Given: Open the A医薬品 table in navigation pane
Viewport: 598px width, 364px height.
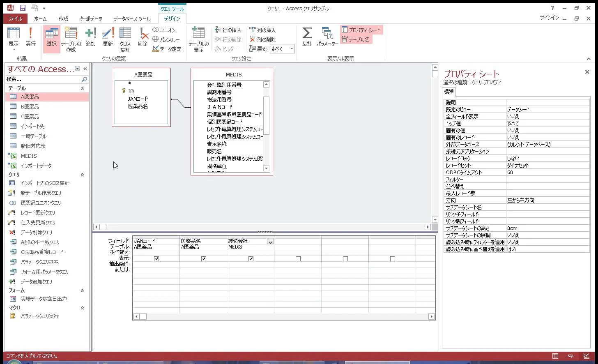Looking at the screenshot, I should (47, 97).
